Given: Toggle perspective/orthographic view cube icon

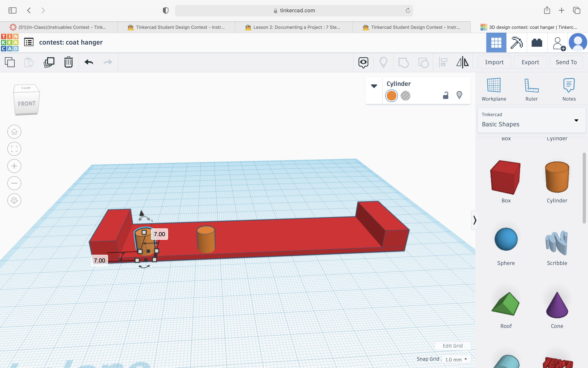Looking at the screenshot, I should tap(14, 200).
